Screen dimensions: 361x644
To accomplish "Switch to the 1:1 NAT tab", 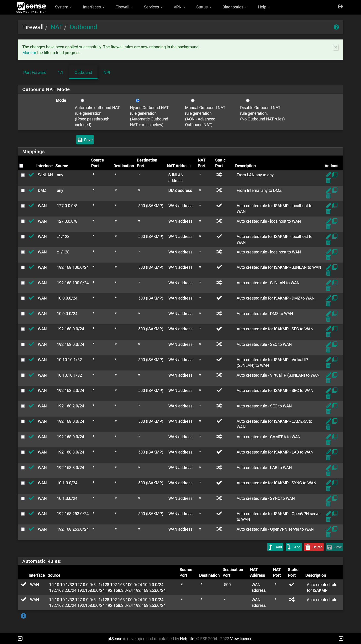I will click(x=60, y=73).
